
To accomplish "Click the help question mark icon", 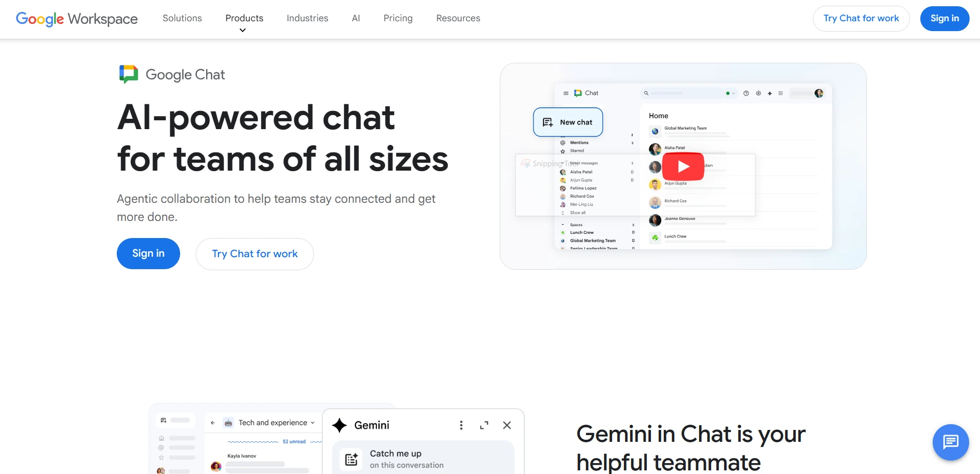I will coord(746,93).
